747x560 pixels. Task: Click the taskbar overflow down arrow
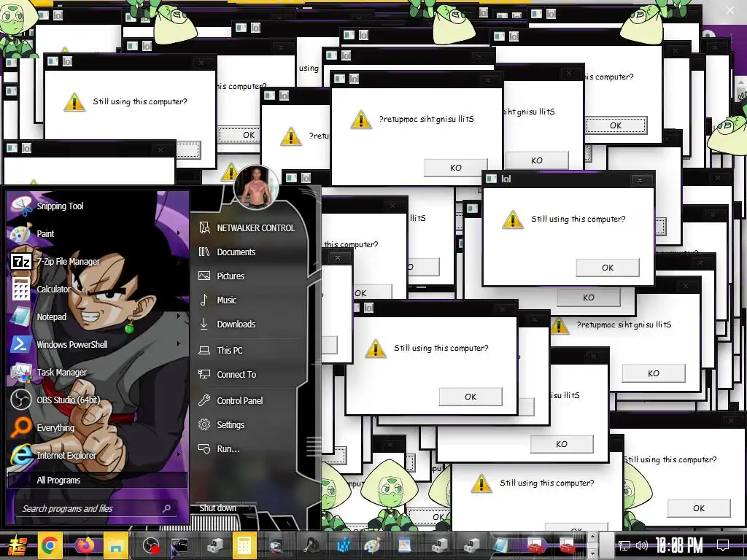pyautogui.click(x=592, y=553)
